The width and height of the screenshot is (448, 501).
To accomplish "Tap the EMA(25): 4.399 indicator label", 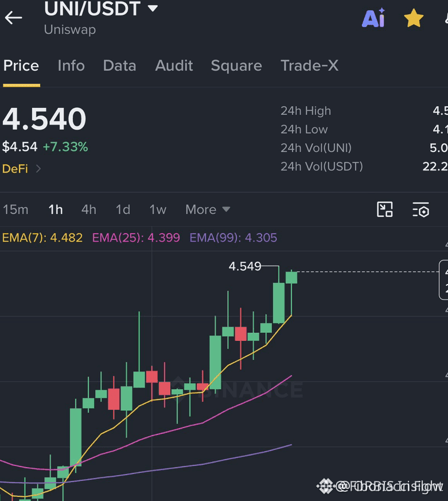I will [x=136, y=238].
